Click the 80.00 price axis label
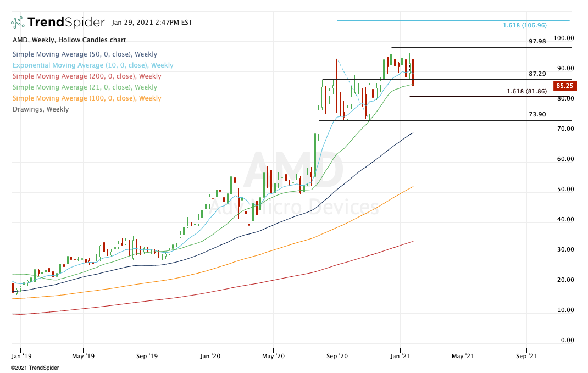This screenshot has height=373, width=588. 565,98
